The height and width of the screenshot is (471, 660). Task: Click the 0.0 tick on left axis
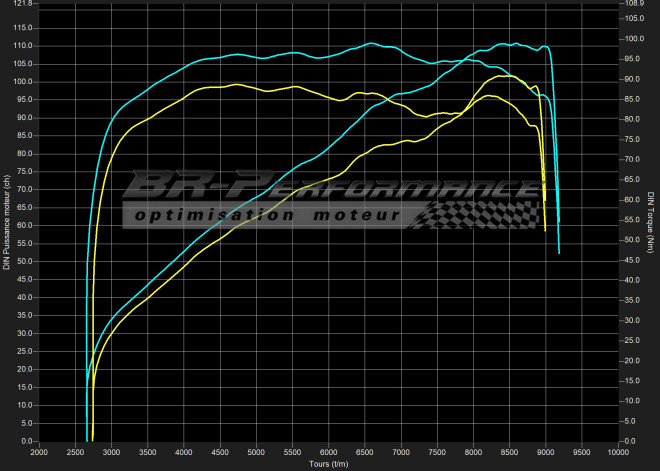tap(27, 441)
